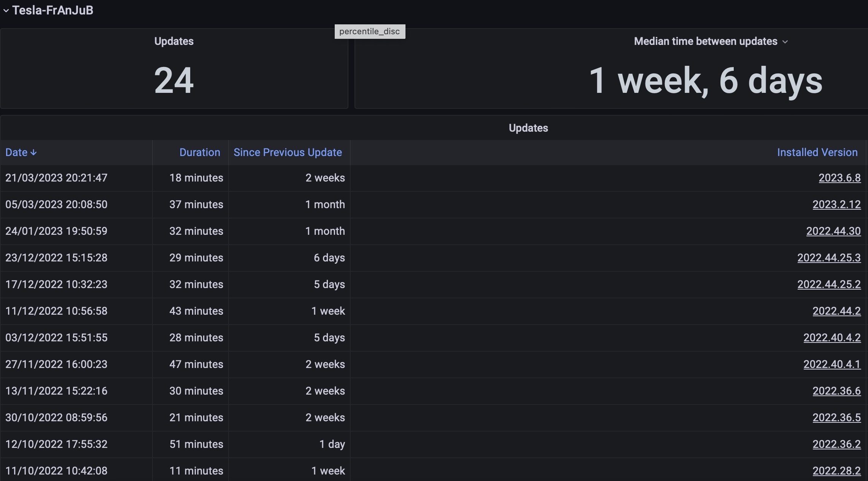Open Median time between updates panel menu
This screenshot has width=868, height=481.
tap(785, 42)
